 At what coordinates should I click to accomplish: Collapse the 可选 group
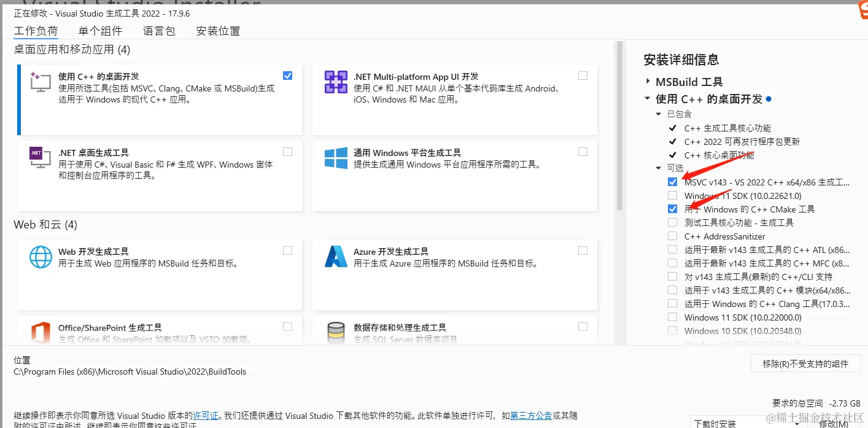[659, 168]
